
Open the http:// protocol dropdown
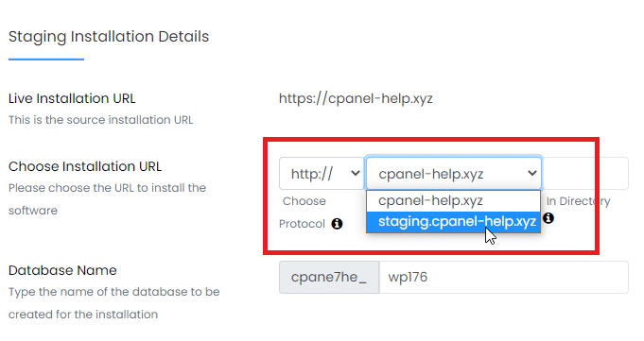tap(322, 174)
